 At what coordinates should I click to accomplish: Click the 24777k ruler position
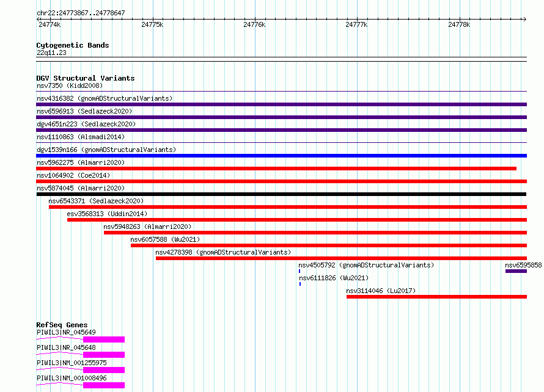click(x=356, y=24)
